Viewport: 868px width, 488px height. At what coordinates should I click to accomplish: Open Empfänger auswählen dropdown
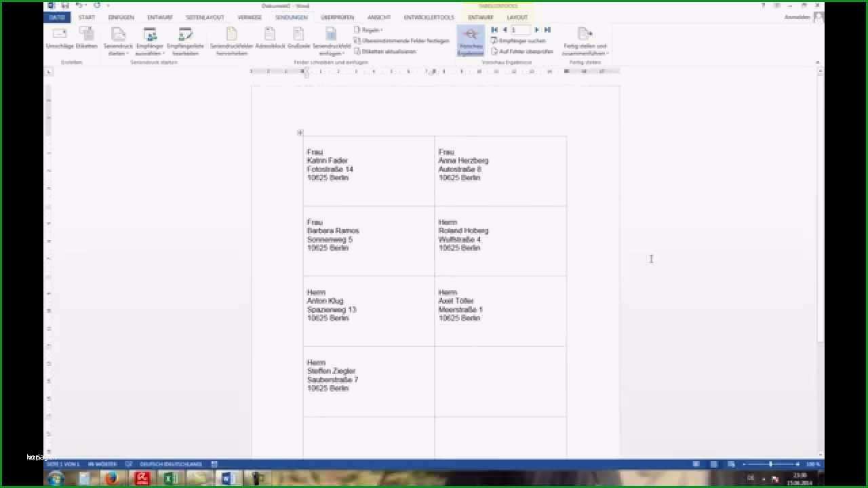[150, 41]
